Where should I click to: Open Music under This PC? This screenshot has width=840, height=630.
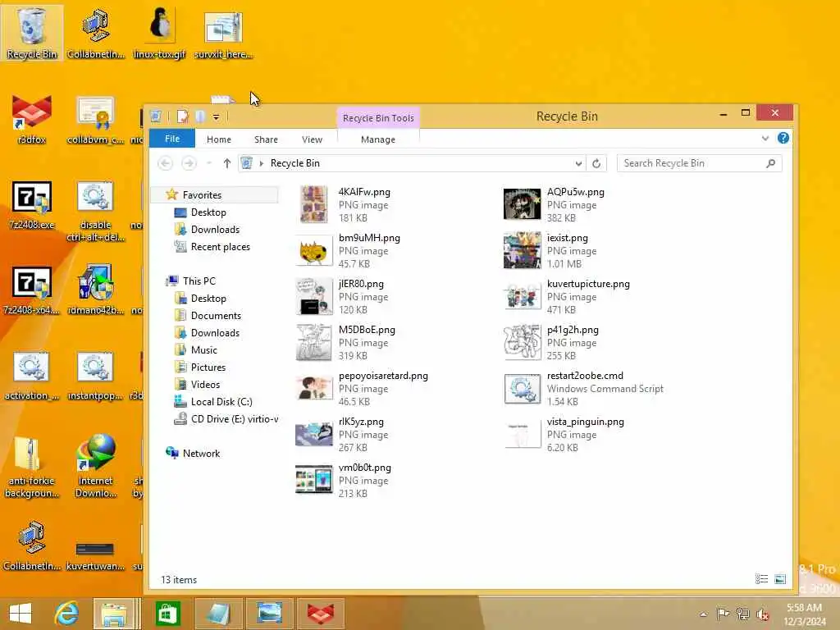204,349
